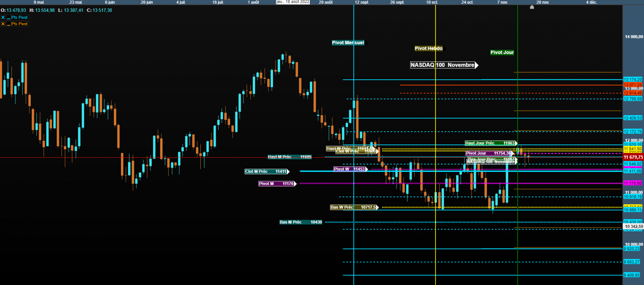
Task: Click the 14 000,00 scale value
Action: 634,37
